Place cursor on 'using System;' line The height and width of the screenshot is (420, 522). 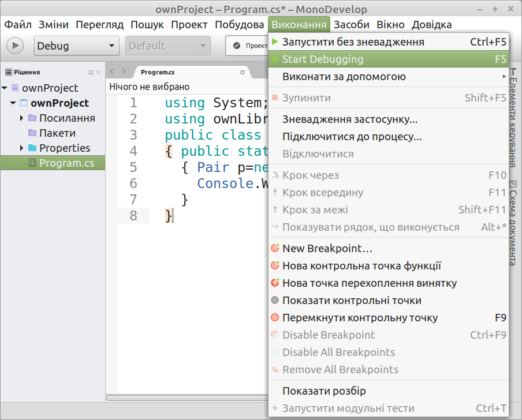tap(217, 103)
